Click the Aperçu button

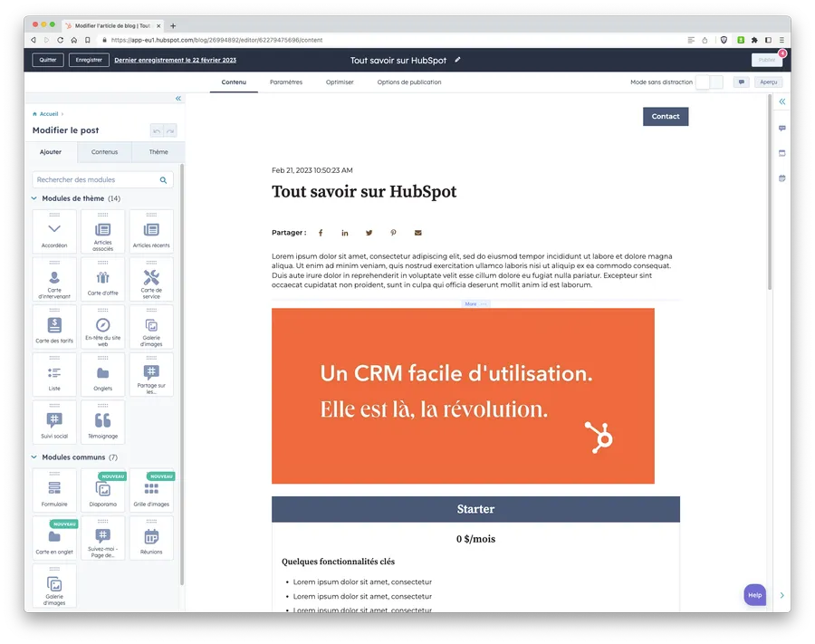click(x=768, y=82)
